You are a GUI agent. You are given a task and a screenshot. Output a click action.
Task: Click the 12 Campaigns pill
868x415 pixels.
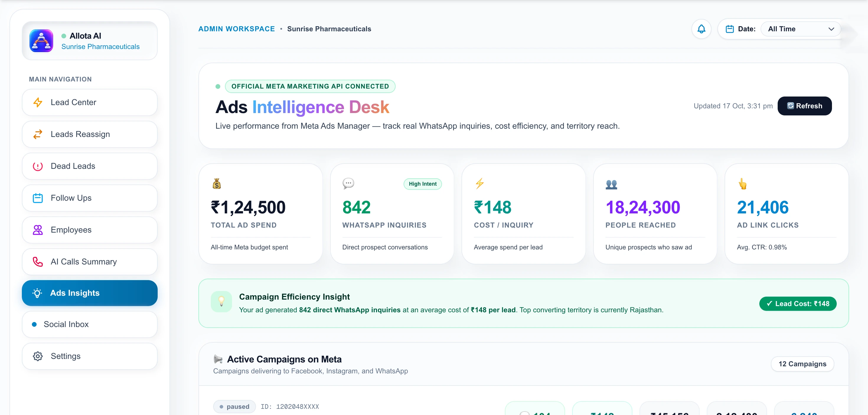tap(802, 364)
